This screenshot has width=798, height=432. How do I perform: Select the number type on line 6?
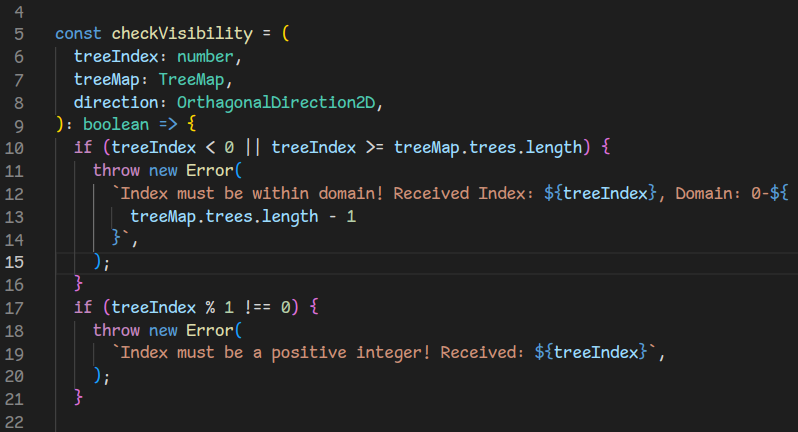pyautogui.click(x=210, y=56)
